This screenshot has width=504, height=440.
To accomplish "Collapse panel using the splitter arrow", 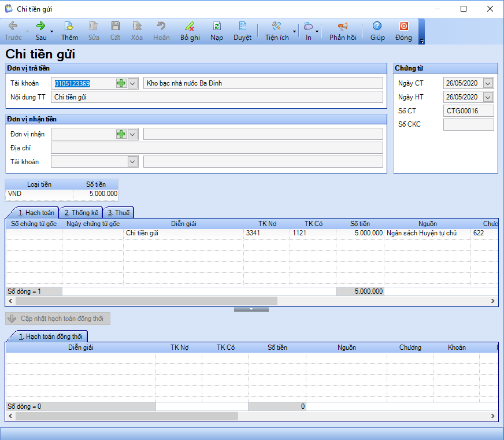I will pos(251,309).
